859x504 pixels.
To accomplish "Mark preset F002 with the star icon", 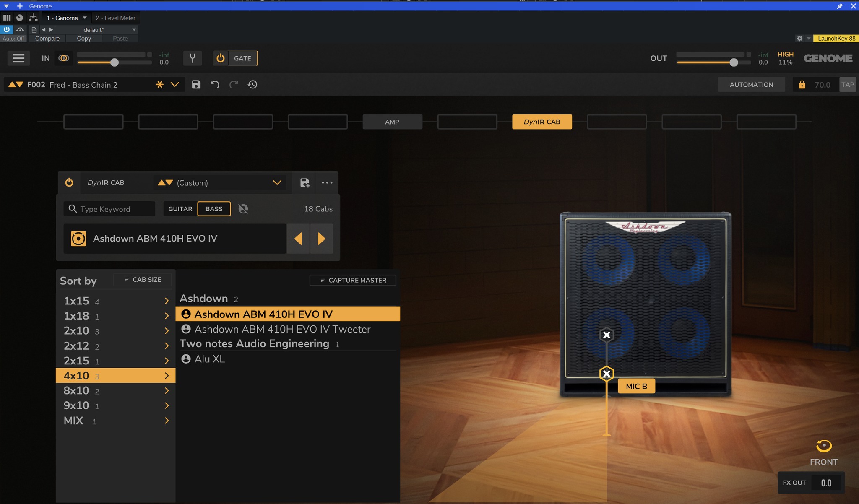I will pyautogui.click(x=160, y=85).
